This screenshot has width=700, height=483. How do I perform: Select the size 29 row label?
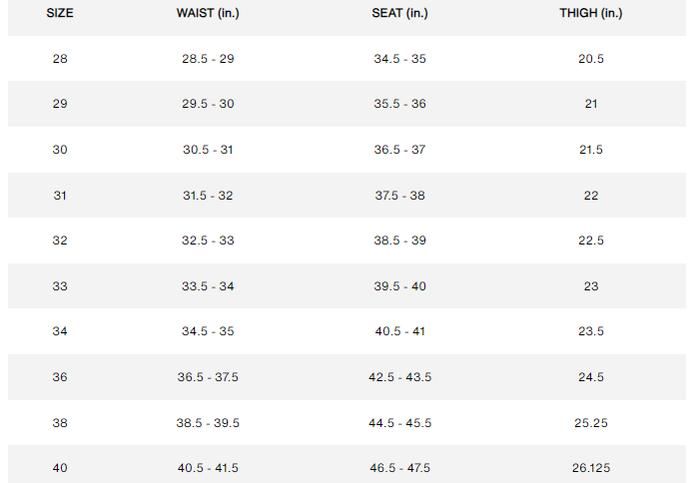tap(60, 104)
